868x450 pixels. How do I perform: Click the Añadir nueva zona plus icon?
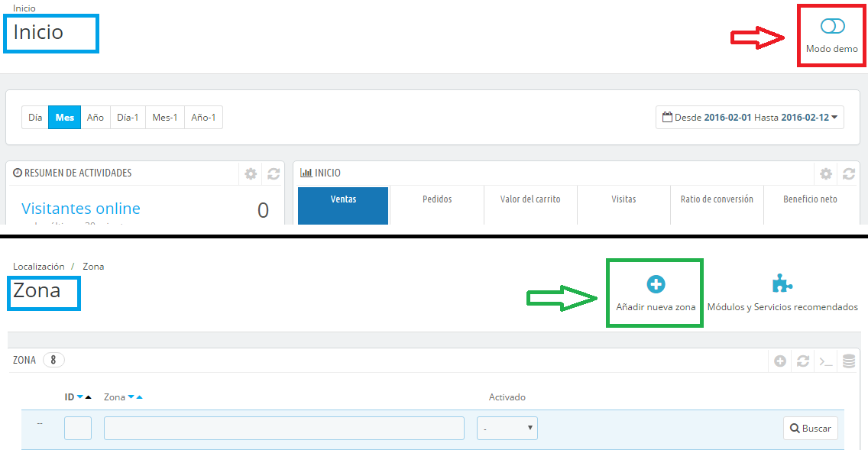[656, 284]
